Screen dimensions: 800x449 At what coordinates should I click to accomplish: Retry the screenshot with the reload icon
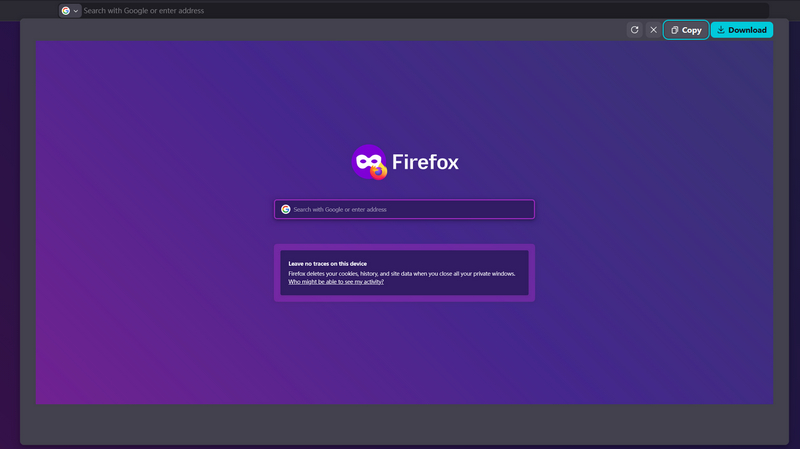tap(635, 30)
